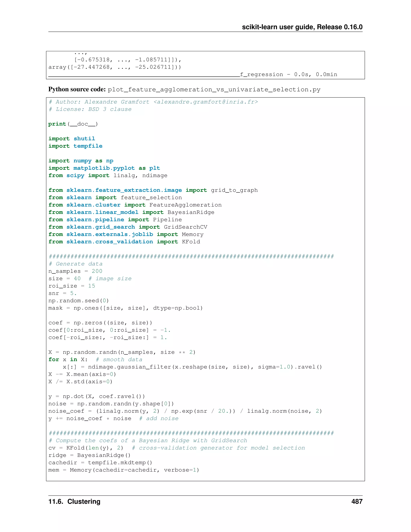The height and width of the screenshot is (532, 411).
Task: Click the 'roi_size = 15' line
Action: 72,286
